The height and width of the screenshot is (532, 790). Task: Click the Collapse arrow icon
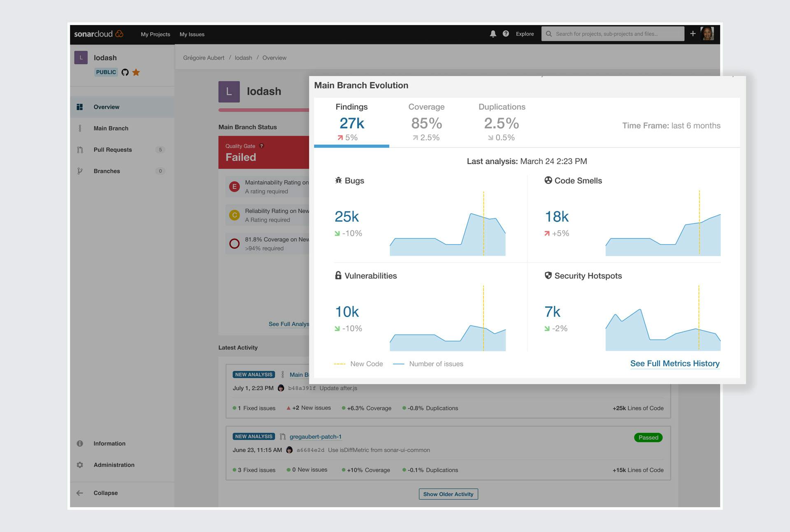(80, 493)
